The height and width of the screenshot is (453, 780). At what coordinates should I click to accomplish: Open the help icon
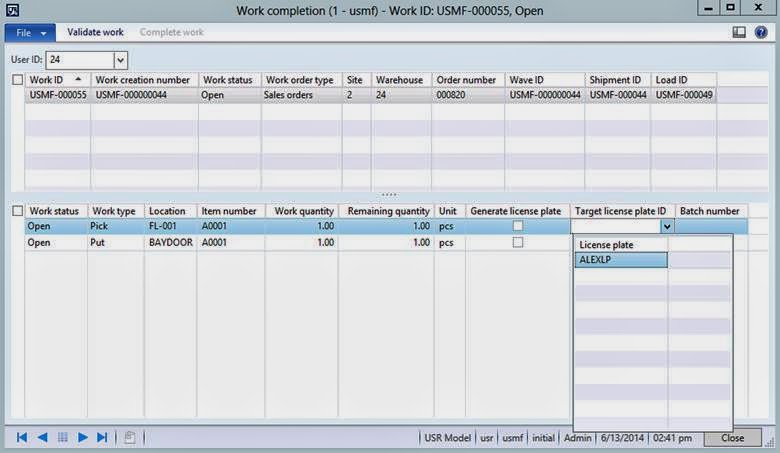761,33
